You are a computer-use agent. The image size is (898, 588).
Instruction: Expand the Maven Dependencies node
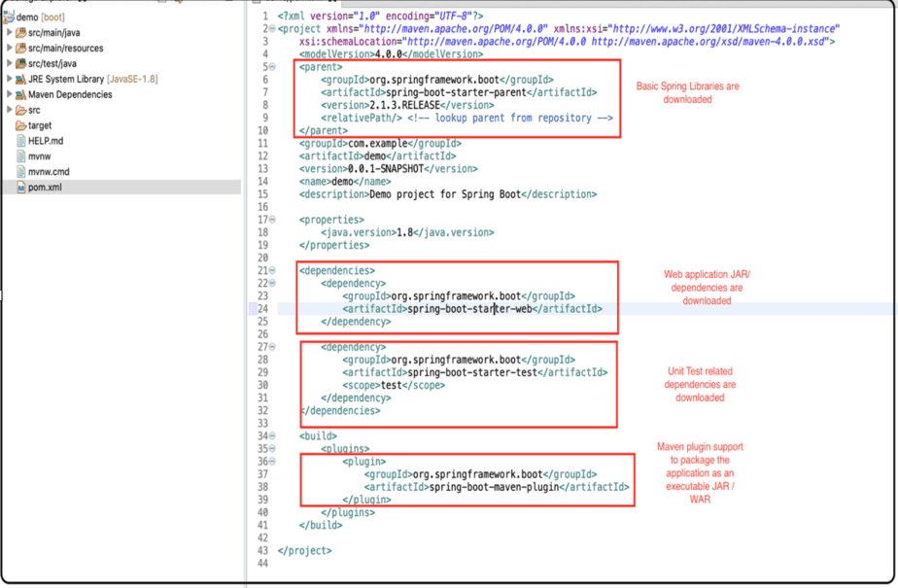[x=9, y=94]
